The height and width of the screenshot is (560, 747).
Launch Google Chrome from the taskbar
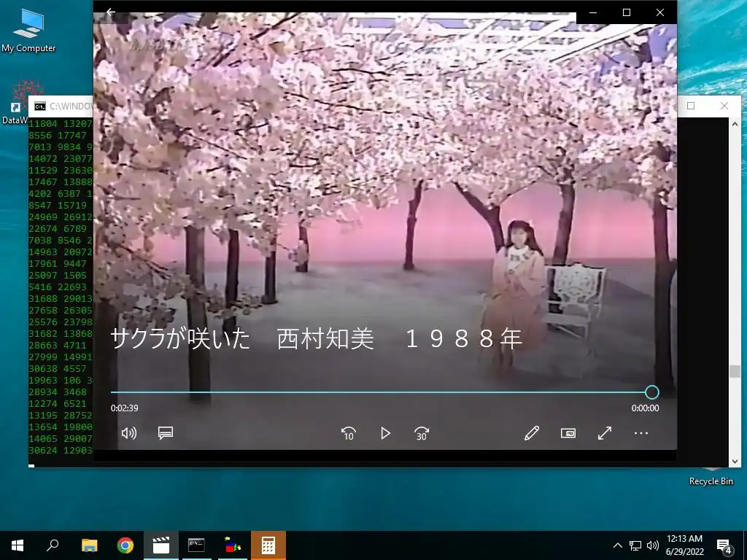(x=125, y=545)
